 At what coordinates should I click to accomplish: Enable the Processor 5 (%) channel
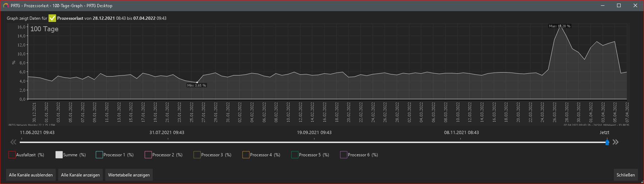(295, 155)
